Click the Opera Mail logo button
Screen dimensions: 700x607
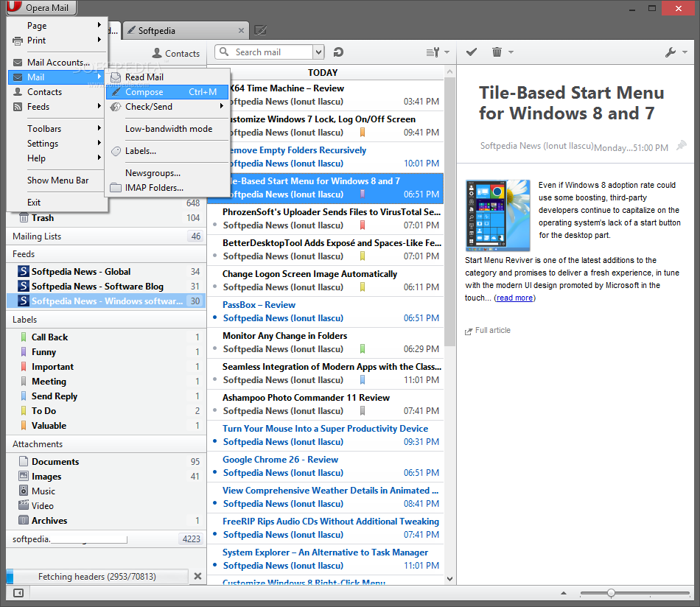pos(41,7)
